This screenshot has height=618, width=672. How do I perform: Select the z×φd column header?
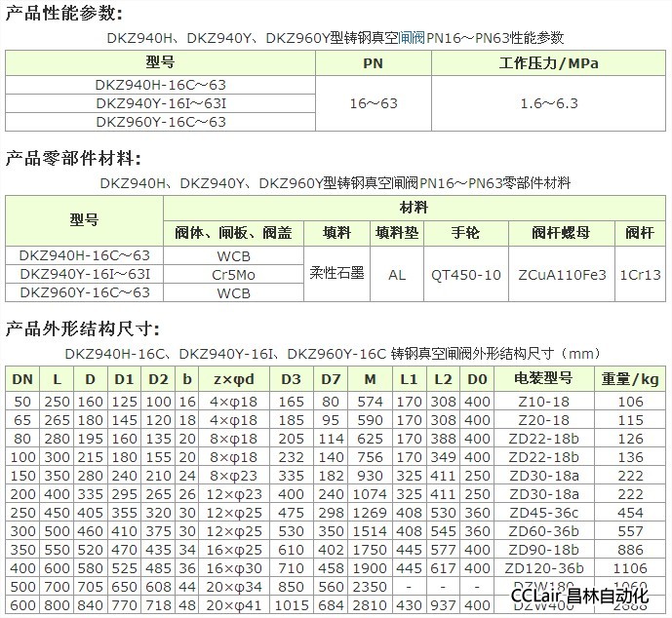click(234, 378)
